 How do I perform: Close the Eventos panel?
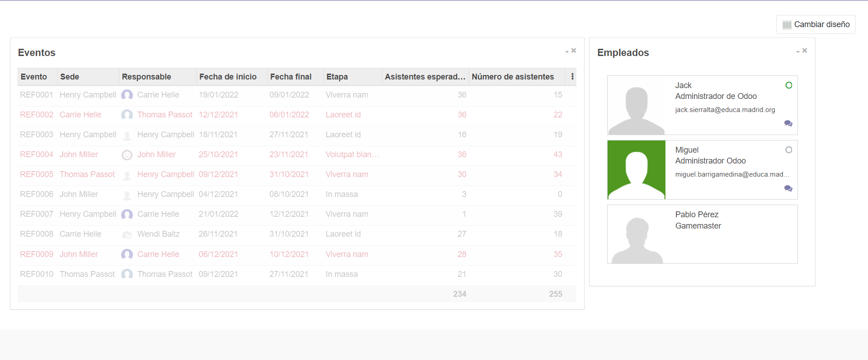pos(574,51)
